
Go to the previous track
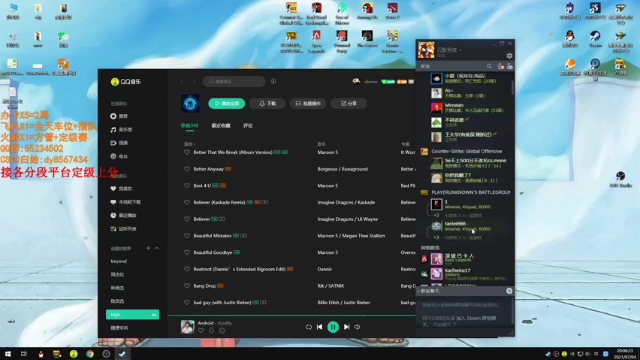pos(320,327)
